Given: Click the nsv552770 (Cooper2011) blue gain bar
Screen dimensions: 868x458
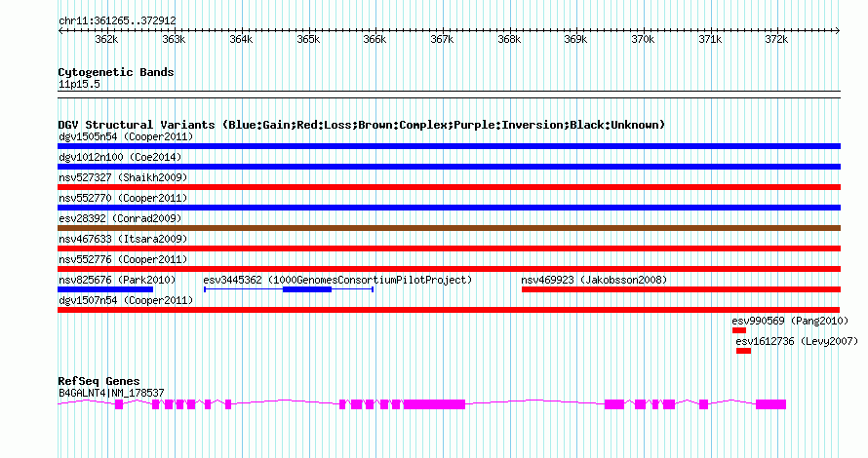Looking at the screenshot, I should [449, 208].
